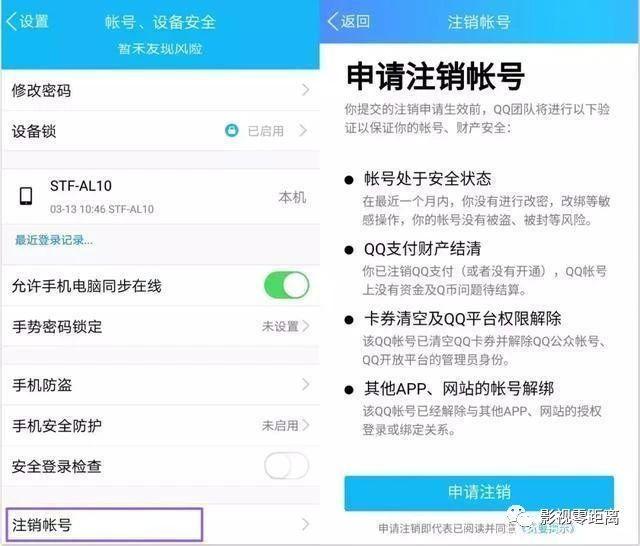
Task: Open the 重要提示 agreement link
Action: [548, 528]
